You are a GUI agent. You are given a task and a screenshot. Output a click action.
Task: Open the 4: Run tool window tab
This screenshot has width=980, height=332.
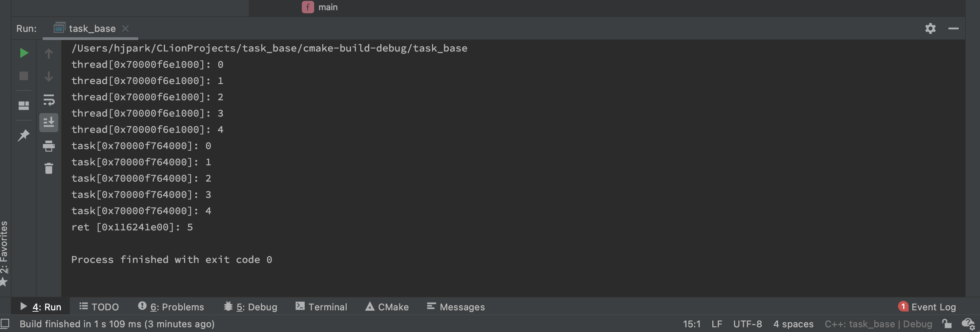(x=40, y=307)
